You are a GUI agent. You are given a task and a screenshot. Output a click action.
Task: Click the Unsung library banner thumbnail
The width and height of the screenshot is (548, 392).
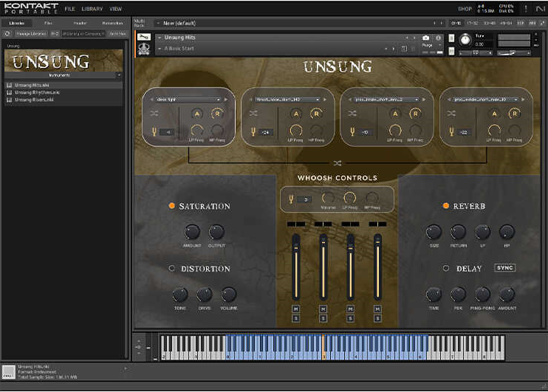click(x=64, y=61)
